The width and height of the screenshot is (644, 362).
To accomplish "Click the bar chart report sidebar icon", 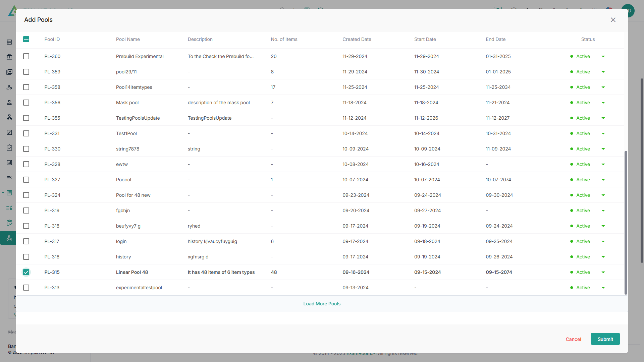I will (x=9, y=163).
